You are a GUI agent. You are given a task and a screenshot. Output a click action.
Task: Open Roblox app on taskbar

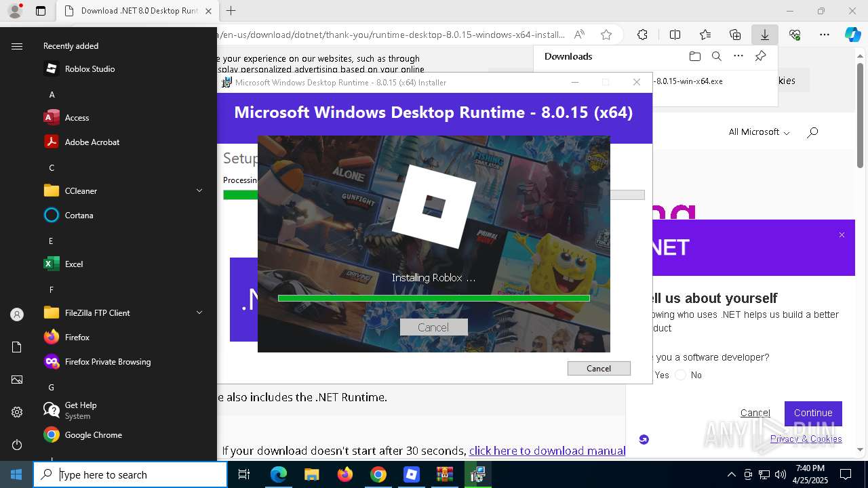coord(411,474)
